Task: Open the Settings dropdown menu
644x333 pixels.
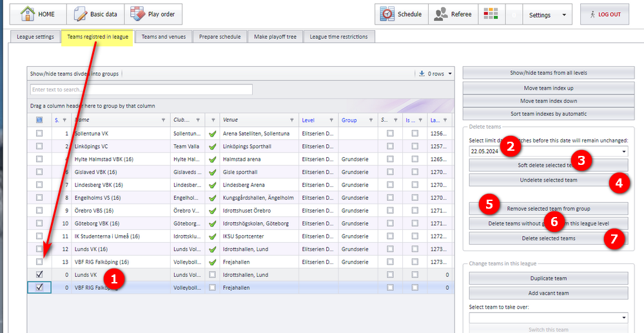Action: click(547, 15)
